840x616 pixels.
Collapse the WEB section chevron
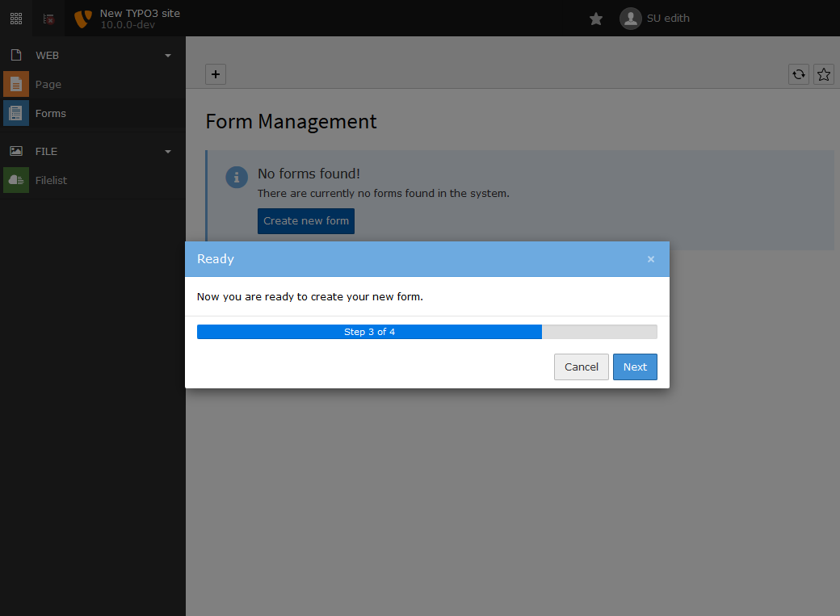tap(167, 55)
